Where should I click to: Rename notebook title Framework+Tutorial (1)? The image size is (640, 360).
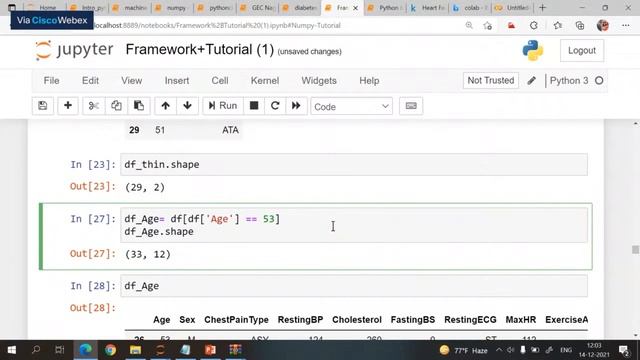pos(200,50)
